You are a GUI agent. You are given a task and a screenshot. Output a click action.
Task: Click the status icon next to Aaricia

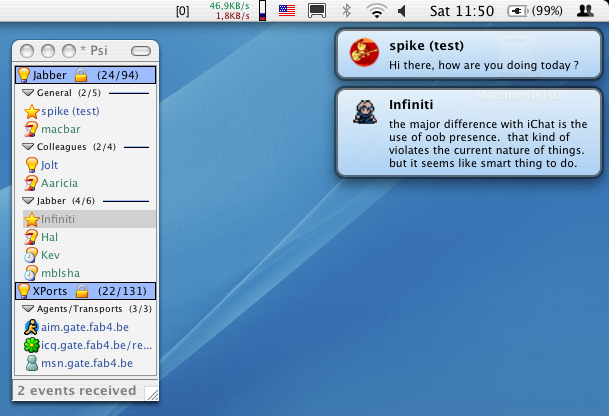(x=31, y=183)
